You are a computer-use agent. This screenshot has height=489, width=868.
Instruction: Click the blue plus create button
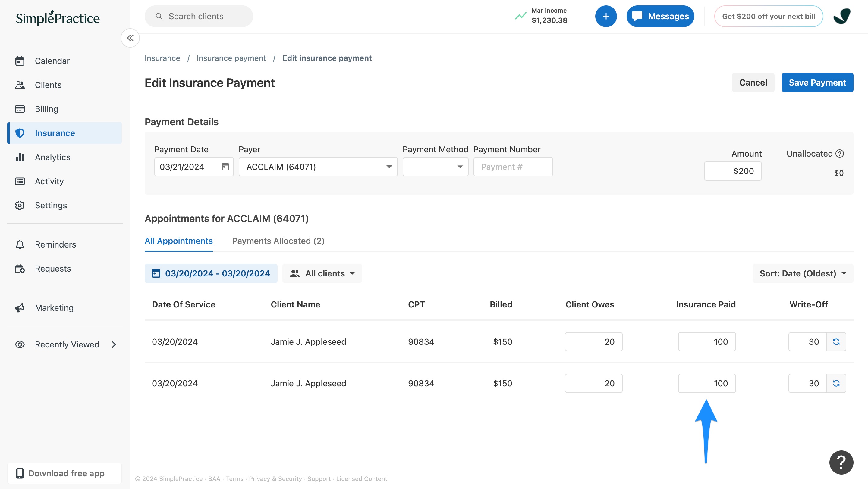[605, 16]
